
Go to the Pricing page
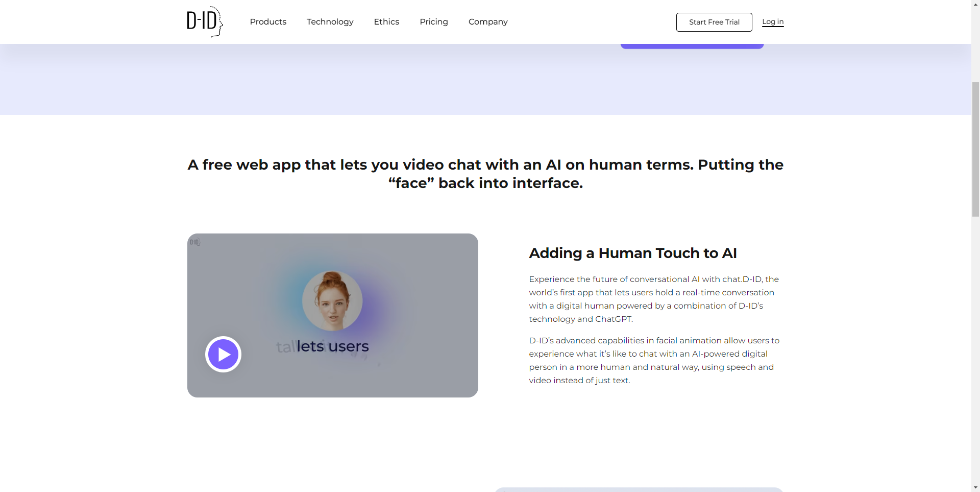[434, 21]
